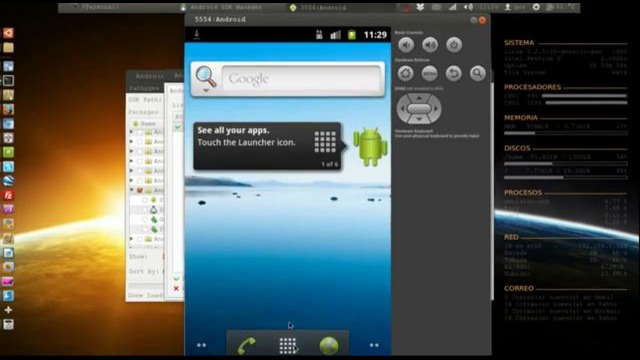Open the sound volume tray indicator
640x360 pixels.
pos(468,7)
